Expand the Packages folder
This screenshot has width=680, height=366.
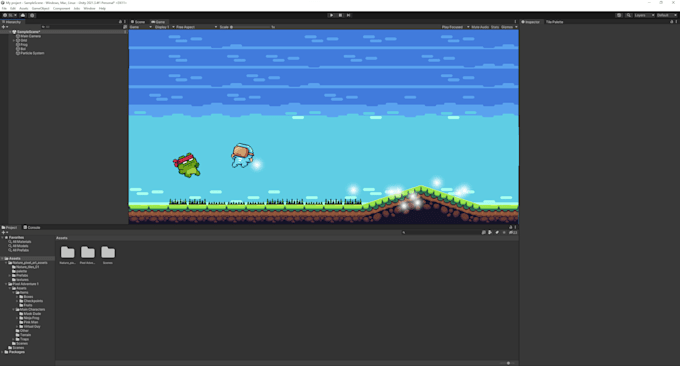(3, 352)
